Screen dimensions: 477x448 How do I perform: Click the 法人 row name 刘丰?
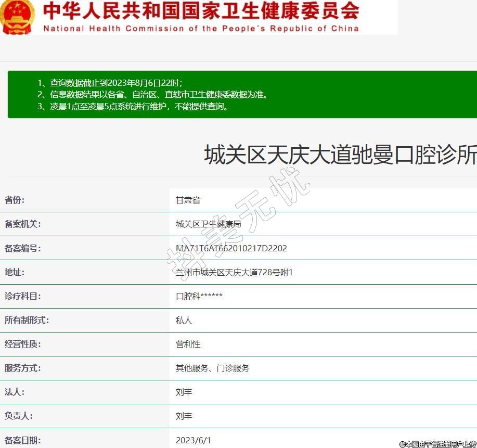pos(184,392)
